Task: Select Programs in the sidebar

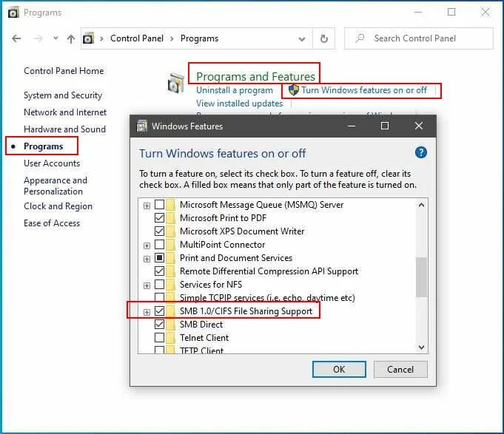Action: pyautogui.click(x=44, y=146)
